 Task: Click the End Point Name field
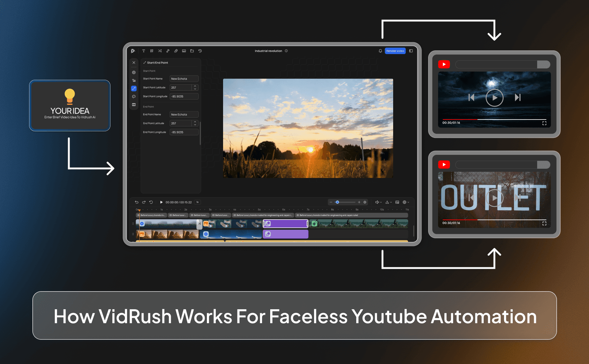(184, 114)
